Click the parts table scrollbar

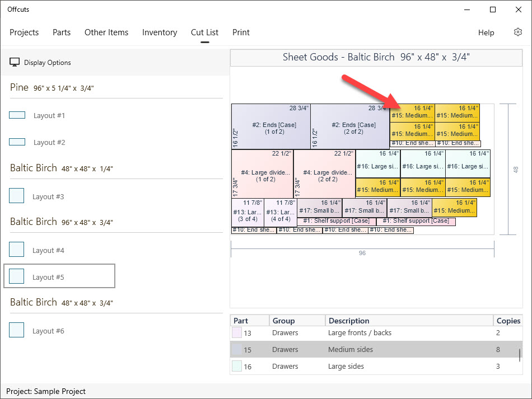click(x=520, y=355)
